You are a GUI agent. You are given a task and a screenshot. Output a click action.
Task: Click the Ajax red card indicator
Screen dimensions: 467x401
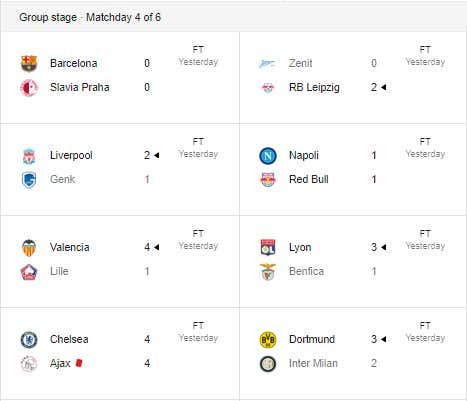[79, 363]
